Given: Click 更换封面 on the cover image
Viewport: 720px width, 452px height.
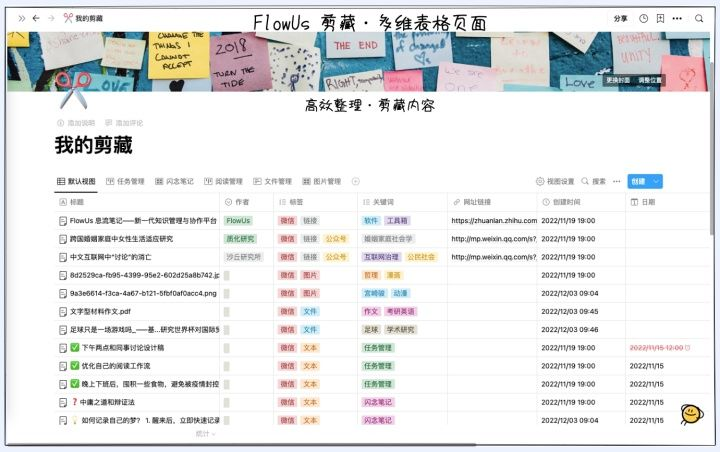Looking at the screenshot, I should click(618, 80).
